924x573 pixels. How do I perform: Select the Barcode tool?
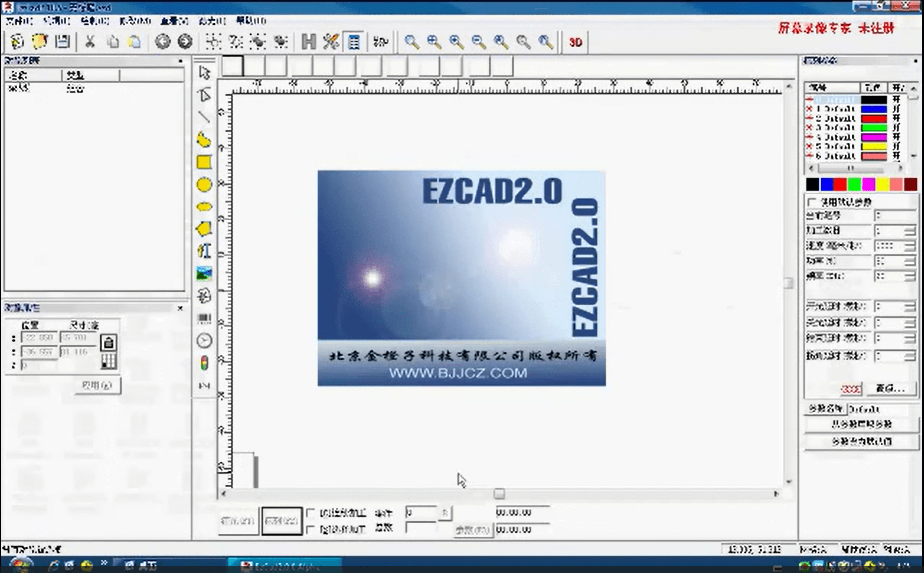(x=205, y=318)
